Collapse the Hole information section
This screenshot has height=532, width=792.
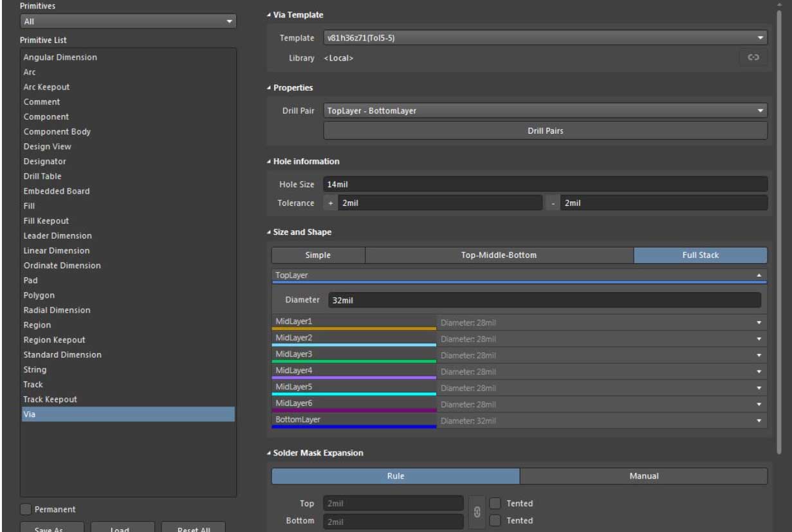[268, 161]
